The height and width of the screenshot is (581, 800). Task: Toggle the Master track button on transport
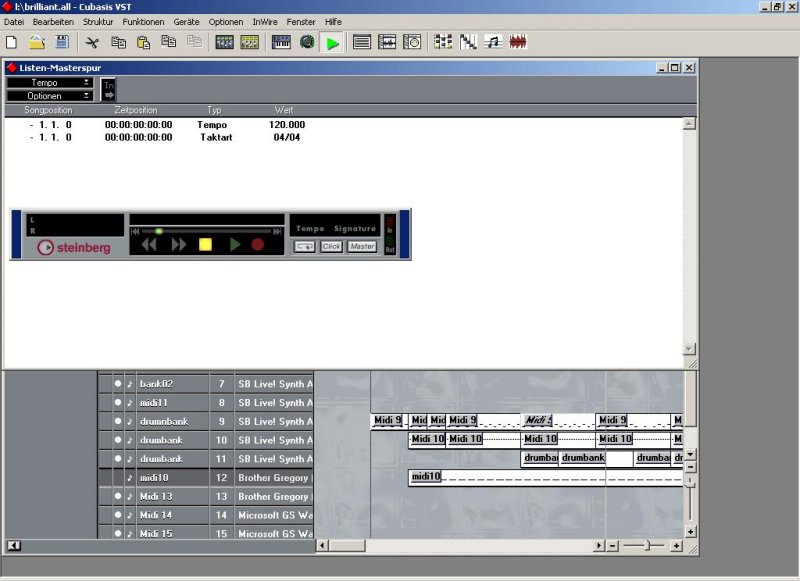[x=362, y=247]
